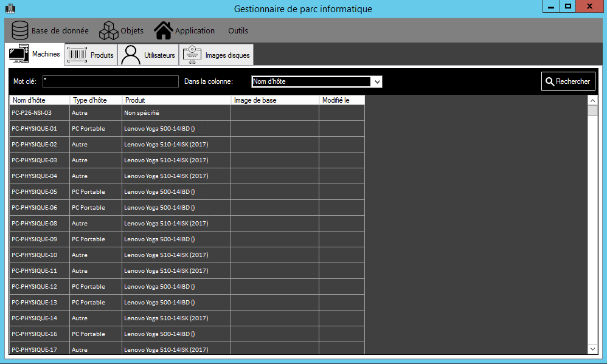Select row PC-PHYSIQUE-05

click(187, 192)
